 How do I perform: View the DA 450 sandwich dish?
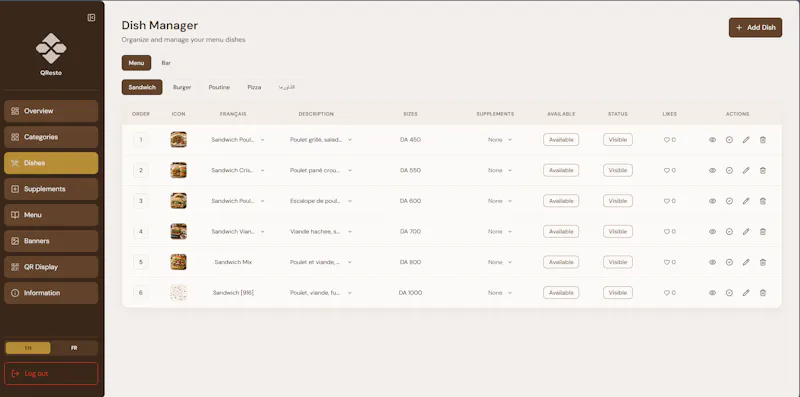click(x=712, y=140)
